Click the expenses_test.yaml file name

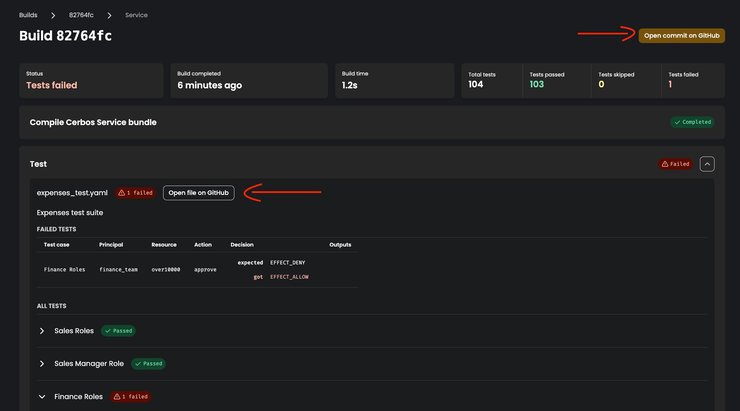pyautogui.click(x=72, y=193)
